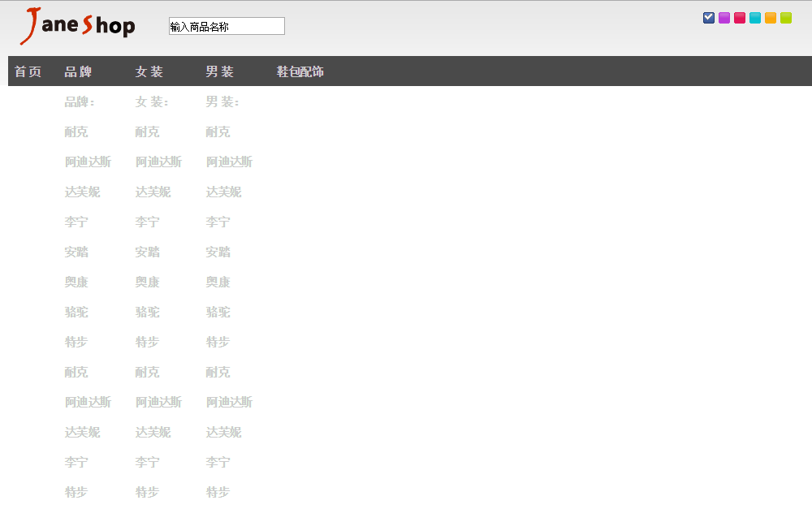812x509 pixels.
Task: Open 特步 just below 骆驼 in 品牌 column
Action: pyautogui.click(x=76, y=343)
